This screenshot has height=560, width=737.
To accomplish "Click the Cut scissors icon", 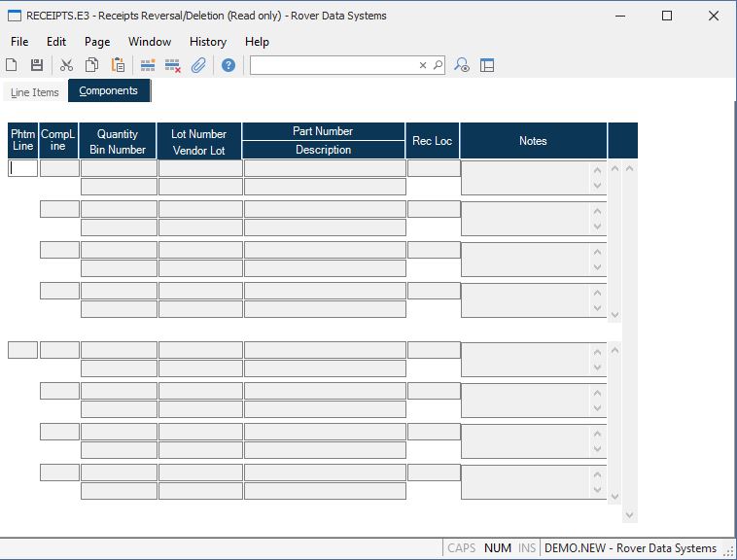I will point(66,65).
